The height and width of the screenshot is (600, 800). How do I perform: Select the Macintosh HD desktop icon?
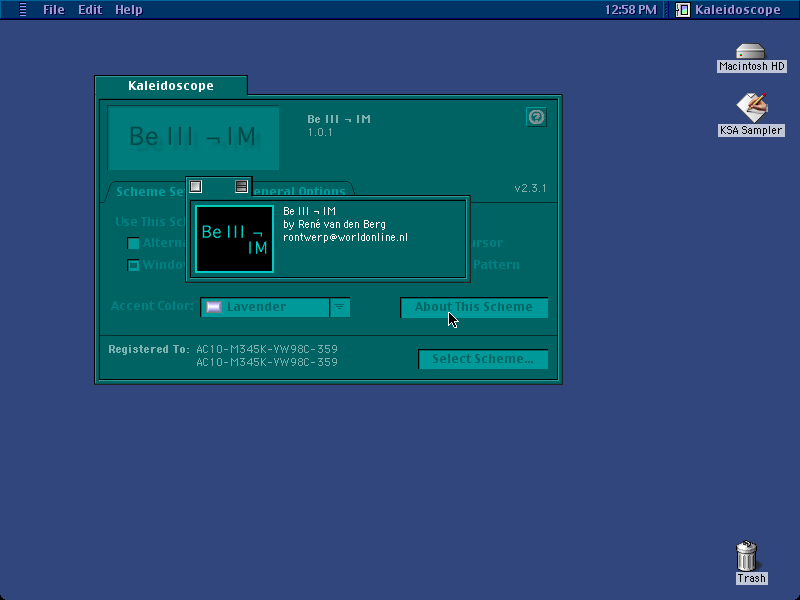coord(751,58)
